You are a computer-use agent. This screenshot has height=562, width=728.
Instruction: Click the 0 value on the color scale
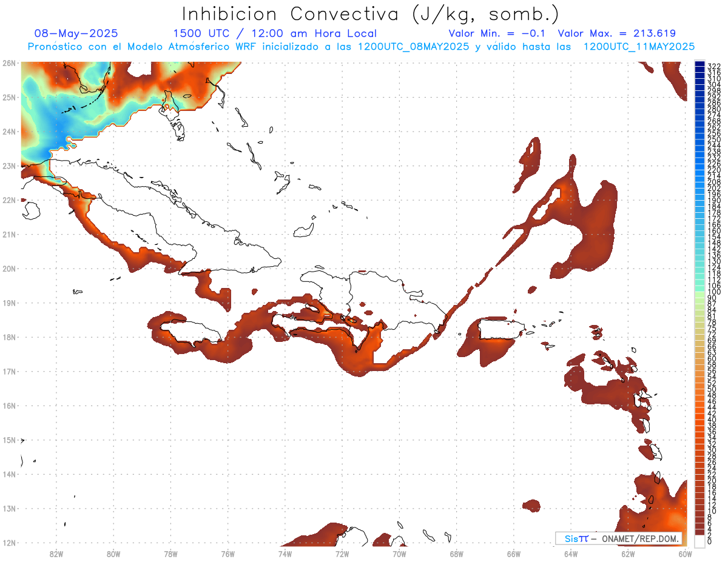[x=710, y=541]
